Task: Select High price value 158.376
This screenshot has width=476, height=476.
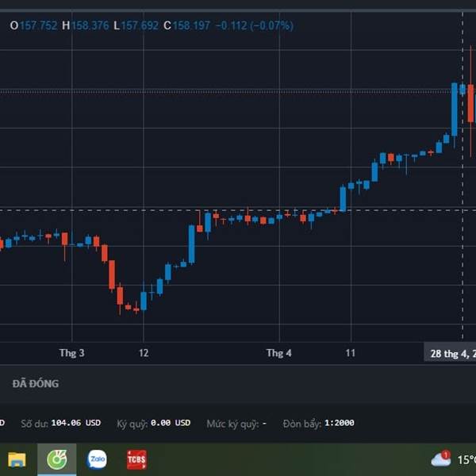Action: [x=90, y=25]
